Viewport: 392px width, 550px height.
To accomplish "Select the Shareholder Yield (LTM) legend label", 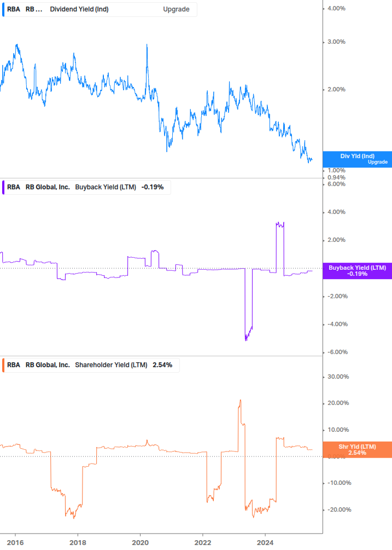I will [111, 365].
